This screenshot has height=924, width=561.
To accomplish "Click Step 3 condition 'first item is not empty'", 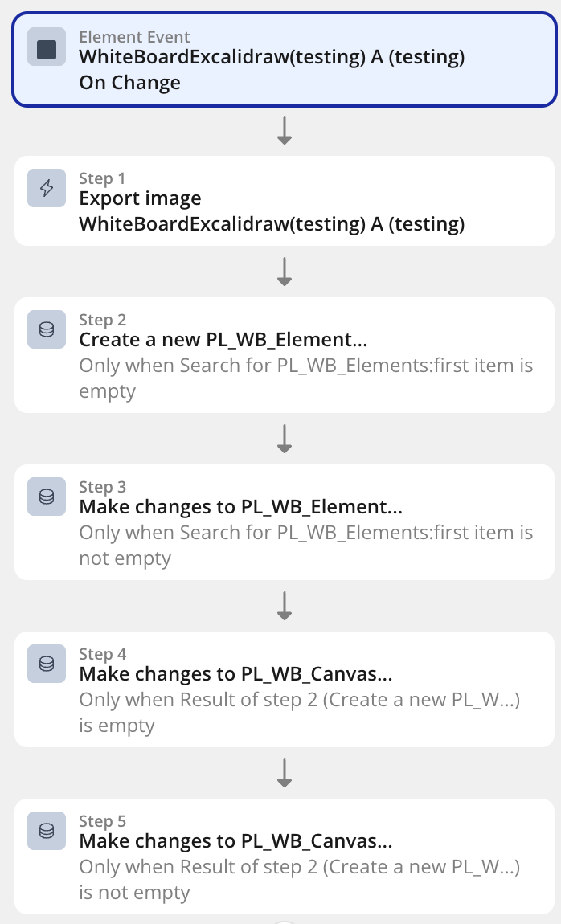I will tap(306, 545).
